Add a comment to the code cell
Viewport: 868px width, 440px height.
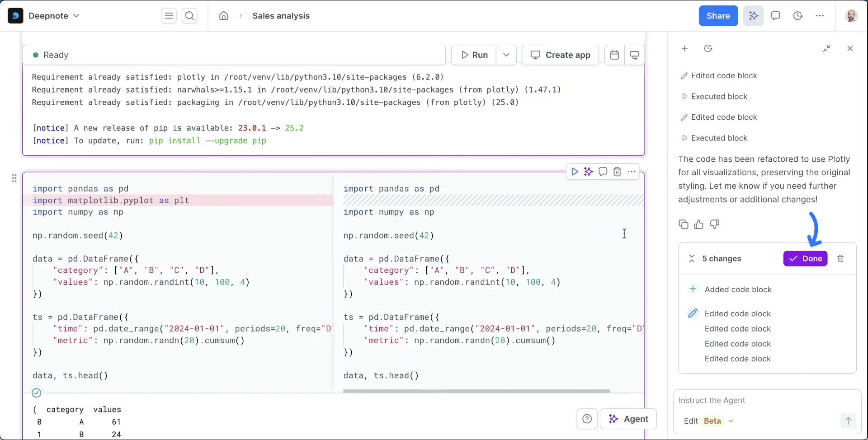click(603, 172)
